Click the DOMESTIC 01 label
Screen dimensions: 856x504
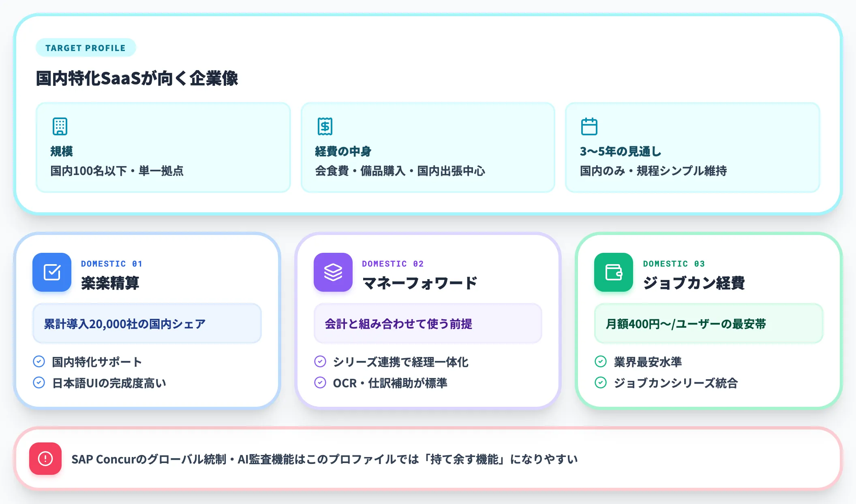click(x=111, y=264)
